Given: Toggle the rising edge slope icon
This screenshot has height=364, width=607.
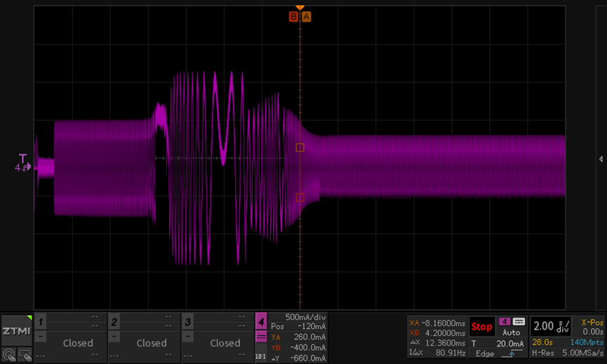Looking at the screenshot, I should click(512, 353).
